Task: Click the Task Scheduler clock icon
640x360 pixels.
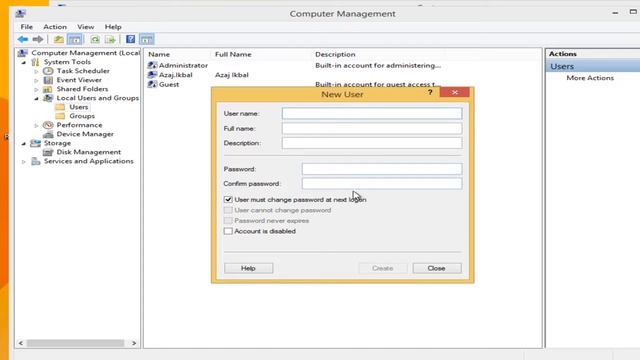Action: click(x=48, y=71)
